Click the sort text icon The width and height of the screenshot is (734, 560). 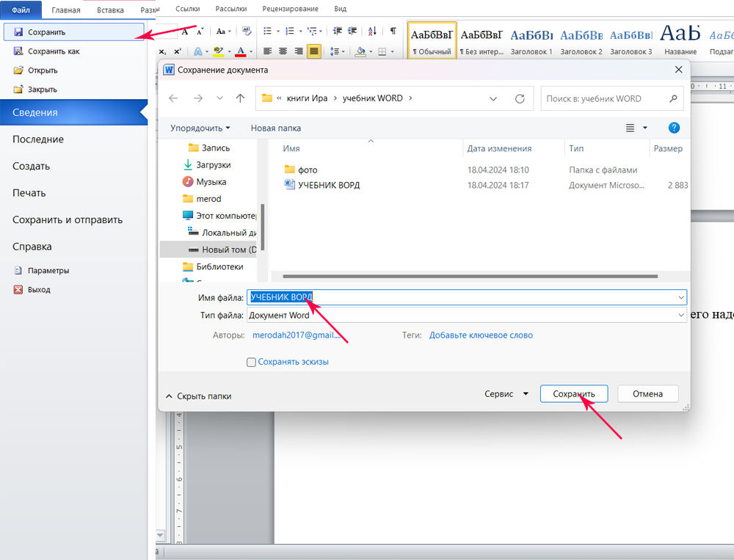(x=372, y=31)
